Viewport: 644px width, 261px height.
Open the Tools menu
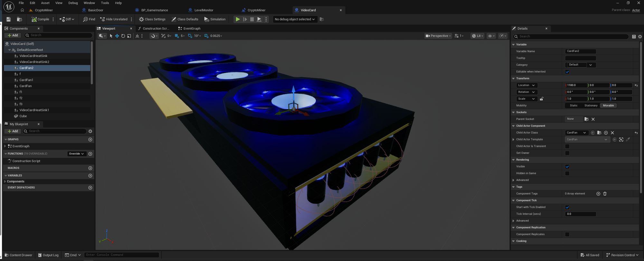click(105, 3)
